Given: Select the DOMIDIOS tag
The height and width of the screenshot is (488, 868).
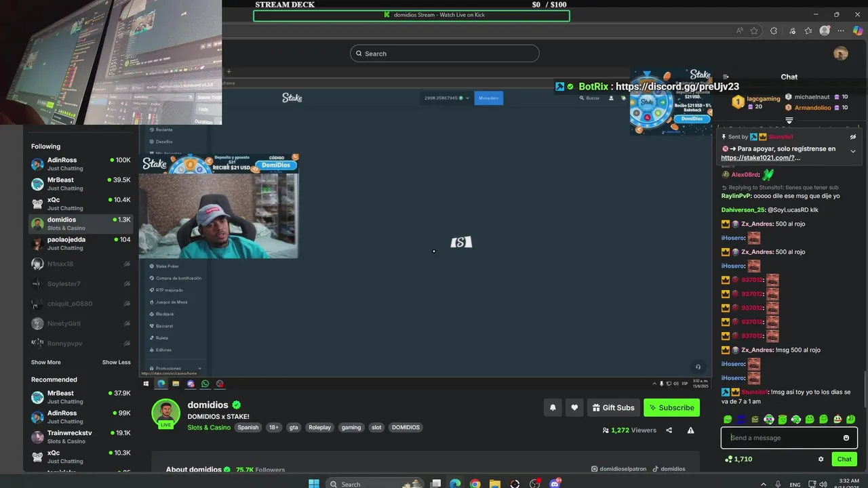Looking at the screenshot, I should (406, 428).
